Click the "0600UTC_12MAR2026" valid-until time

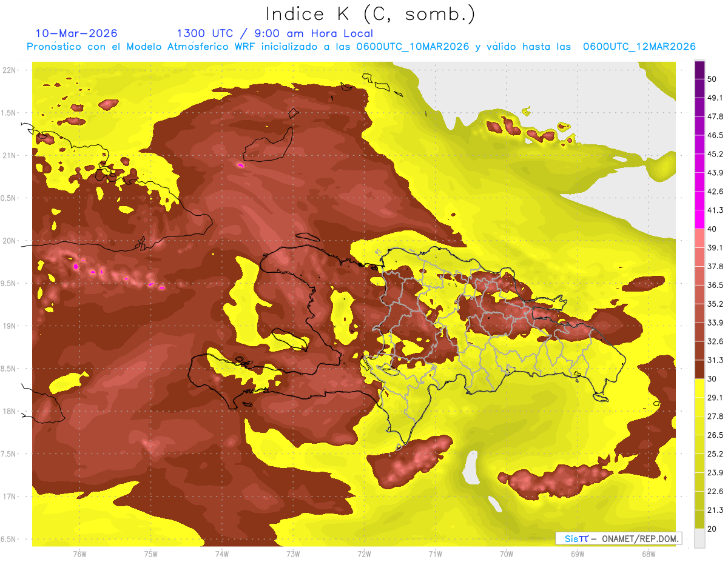pyautogui.click(x=639, y=47)
